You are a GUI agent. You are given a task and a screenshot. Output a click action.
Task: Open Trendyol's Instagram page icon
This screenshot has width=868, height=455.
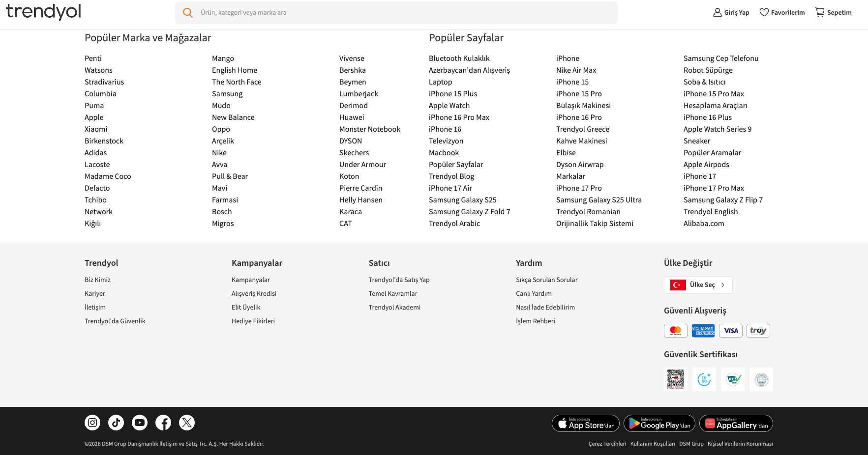[x=92, y=423]
